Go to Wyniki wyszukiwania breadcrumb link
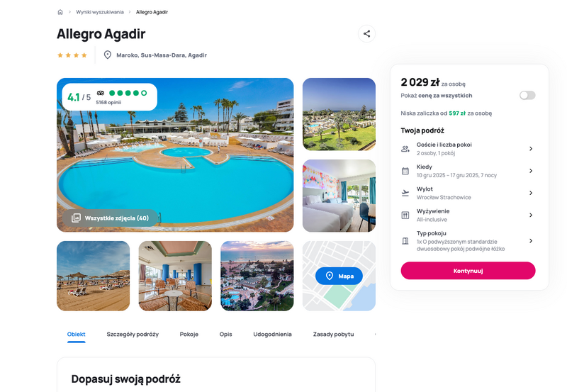 click(100, 12)
